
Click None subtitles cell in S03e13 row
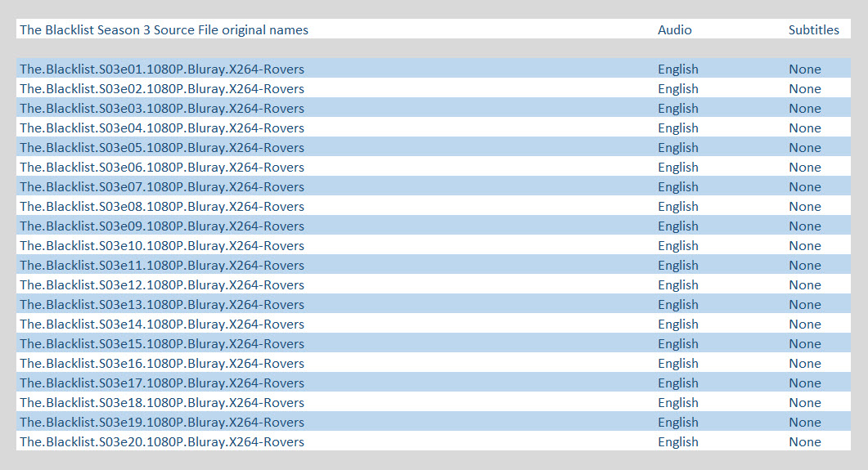pyautogui.click(x=805, y=305)
